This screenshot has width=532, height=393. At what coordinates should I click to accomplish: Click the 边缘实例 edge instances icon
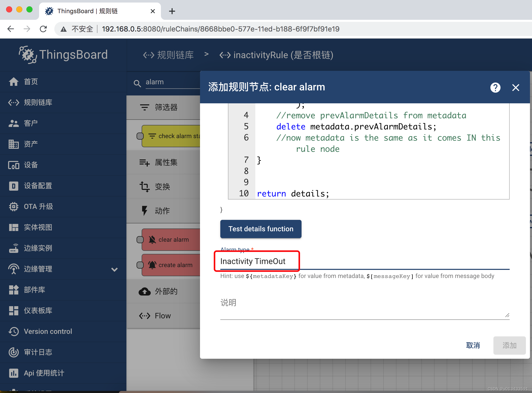pyautogui.click(x=14, y=248)
